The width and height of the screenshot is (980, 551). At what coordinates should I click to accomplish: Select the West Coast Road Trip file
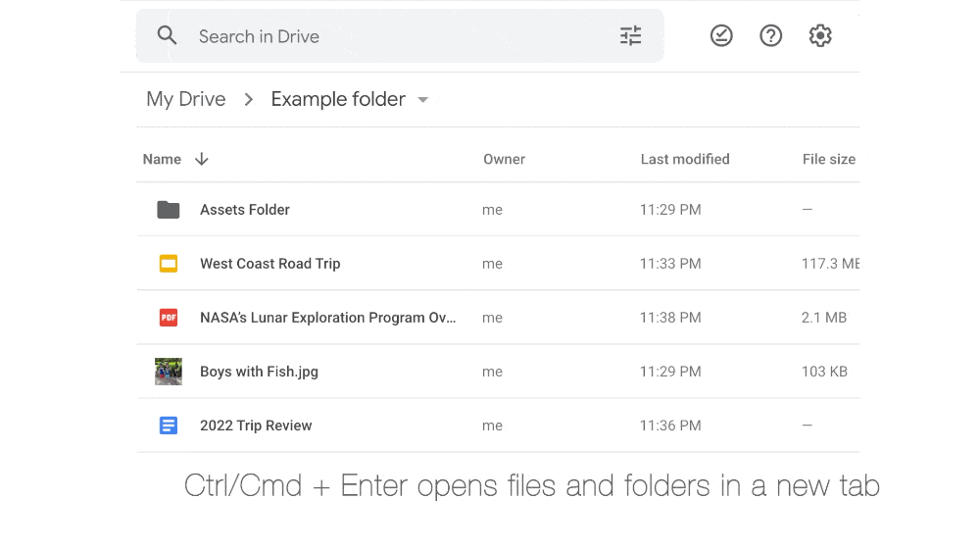click(270, 264)
